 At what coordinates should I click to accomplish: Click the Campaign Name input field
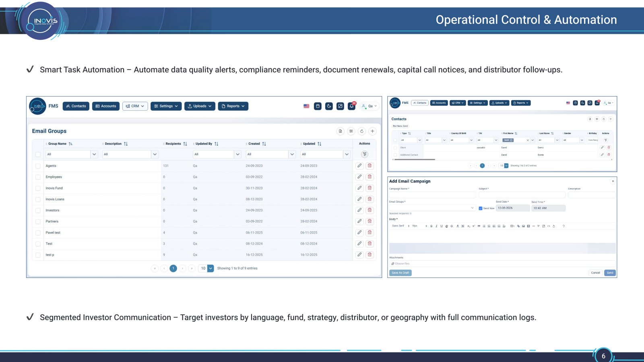[432, 195]
